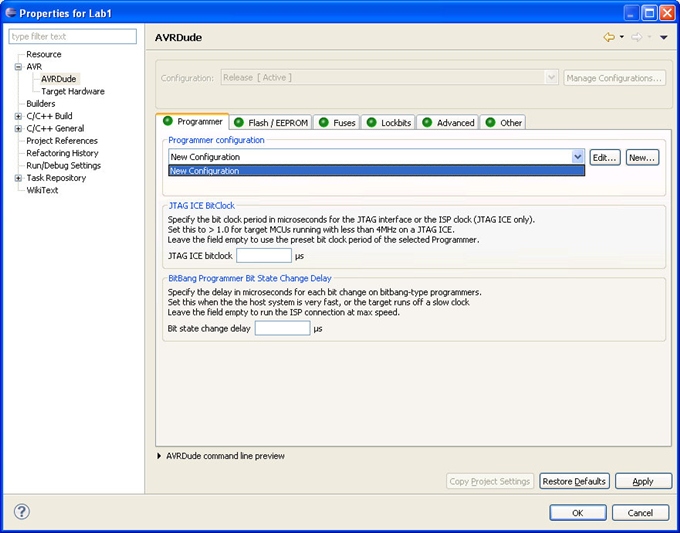Open the Programmer configuration dropdown arrow
This screenshot has height=533, width=680.
(577, 157)
